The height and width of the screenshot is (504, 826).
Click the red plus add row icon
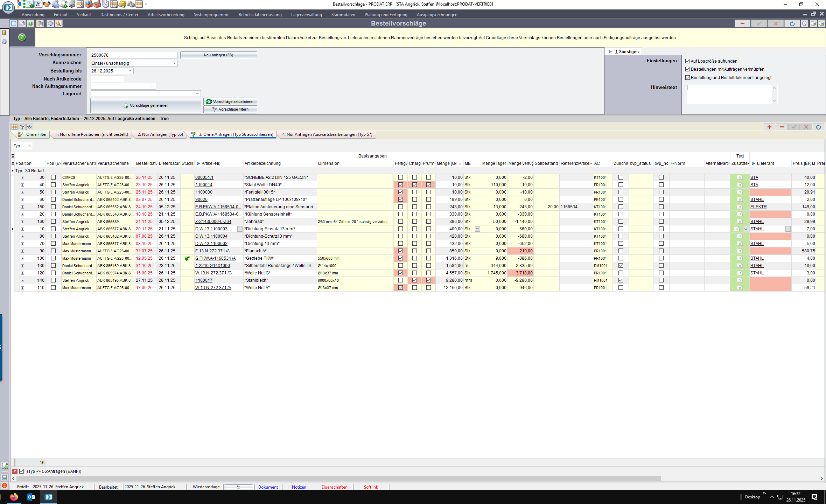[x=769, y=127]
